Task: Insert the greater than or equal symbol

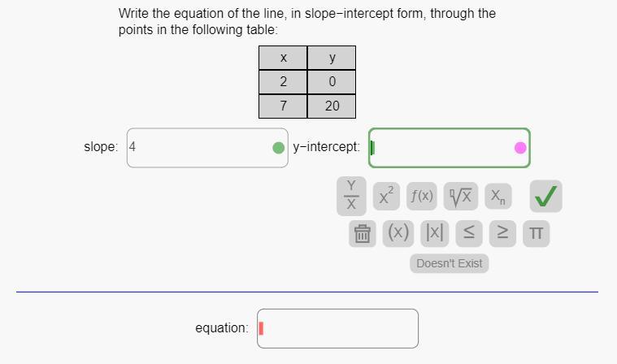Action: (504, 233)
